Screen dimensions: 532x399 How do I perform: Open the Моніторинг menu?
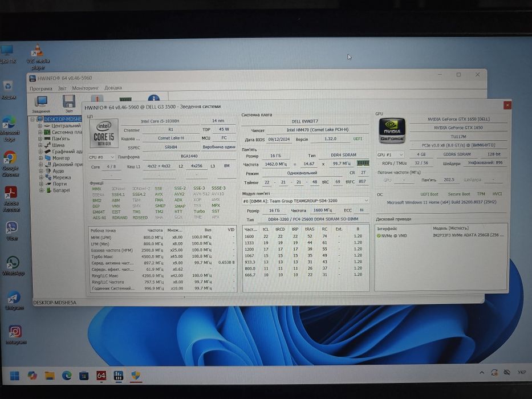85,88
